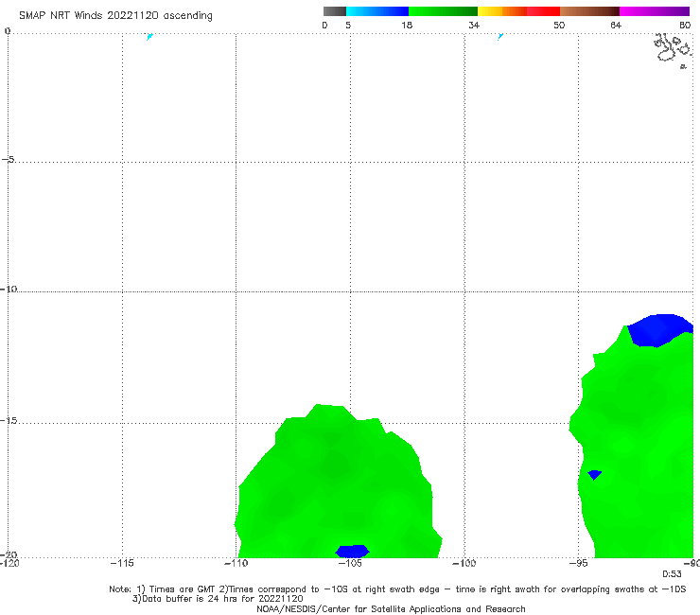Click the '-105' longitude axis label
The width and height of the screenshot is (700, 615).
pos(350,563)
